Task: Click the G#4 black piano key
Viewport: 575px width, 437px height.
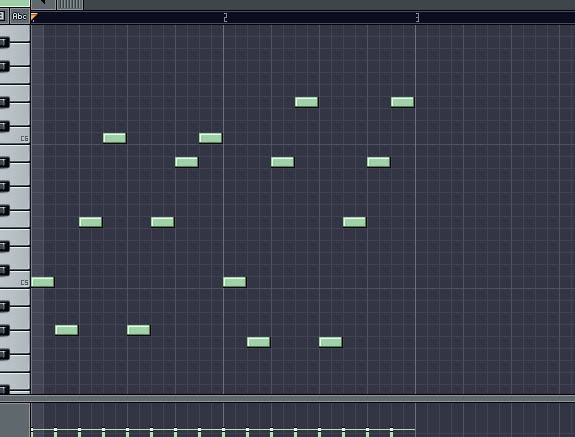Action: click(4, 330)
